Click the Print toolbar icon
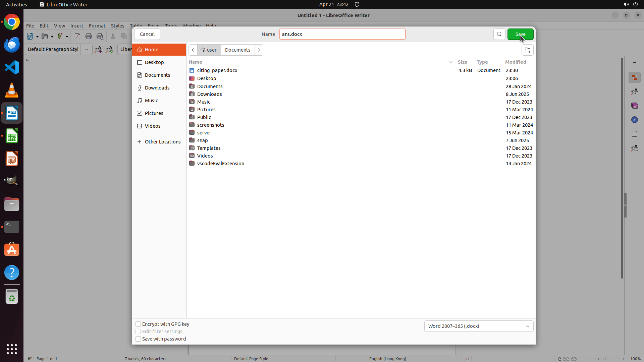Image resolution: width=644 pixels, height=362 pixels. coord(89,37)
